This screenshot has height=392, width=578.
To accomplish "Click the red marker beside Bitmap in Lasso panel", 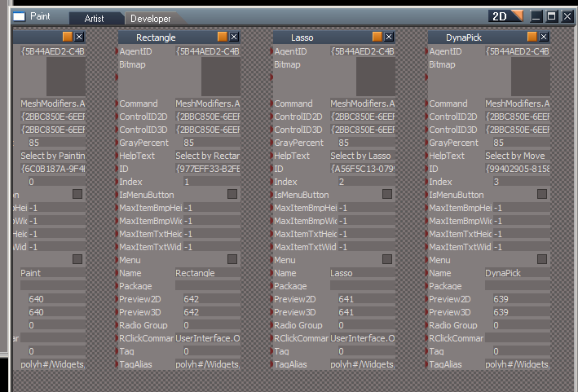I will coord(271,77).
